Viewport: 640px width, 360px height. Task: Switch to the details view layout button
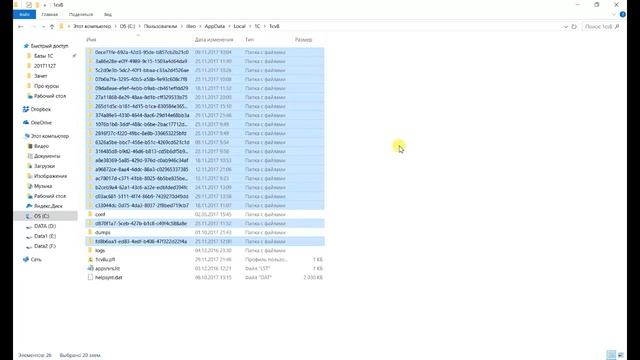(x=611, y=355)
